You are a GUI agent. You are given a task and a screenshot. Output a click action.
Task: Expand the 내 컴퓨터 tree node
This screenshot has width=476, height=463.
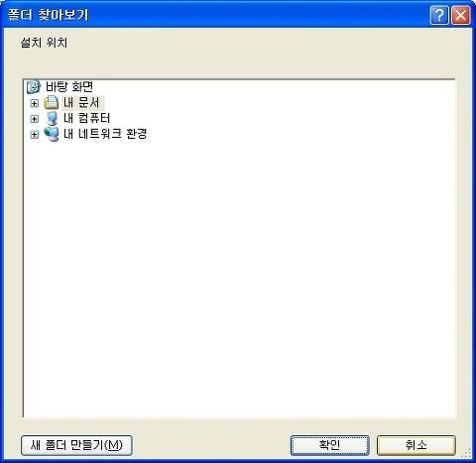(x=34, y=119)
